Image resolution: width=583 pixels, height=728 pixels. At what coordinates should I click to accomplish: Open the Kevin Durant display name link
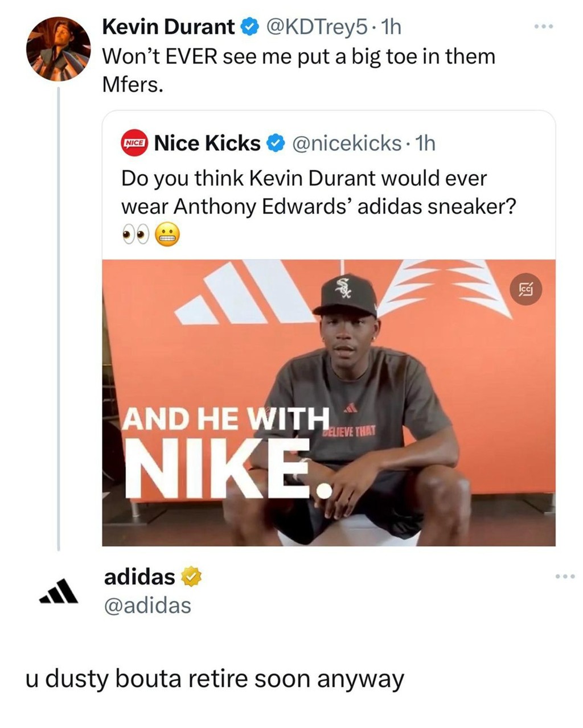[168, 26]
